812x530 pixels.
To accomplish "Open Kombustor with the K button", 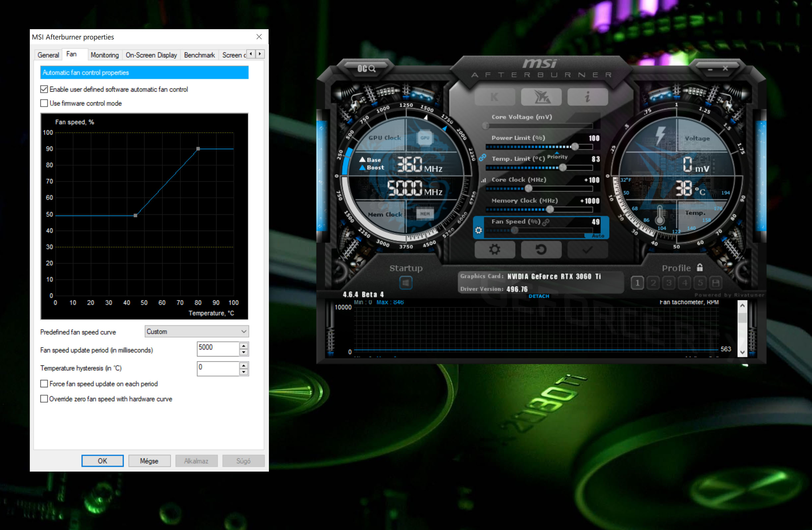I will [494, 97].
